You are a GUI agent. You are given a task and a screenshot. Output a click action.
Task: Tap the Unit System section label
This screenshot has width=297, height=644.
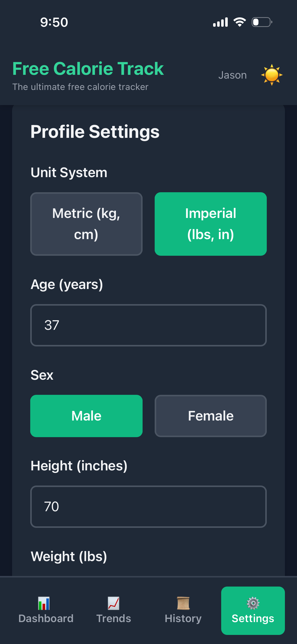click(69, 172)
